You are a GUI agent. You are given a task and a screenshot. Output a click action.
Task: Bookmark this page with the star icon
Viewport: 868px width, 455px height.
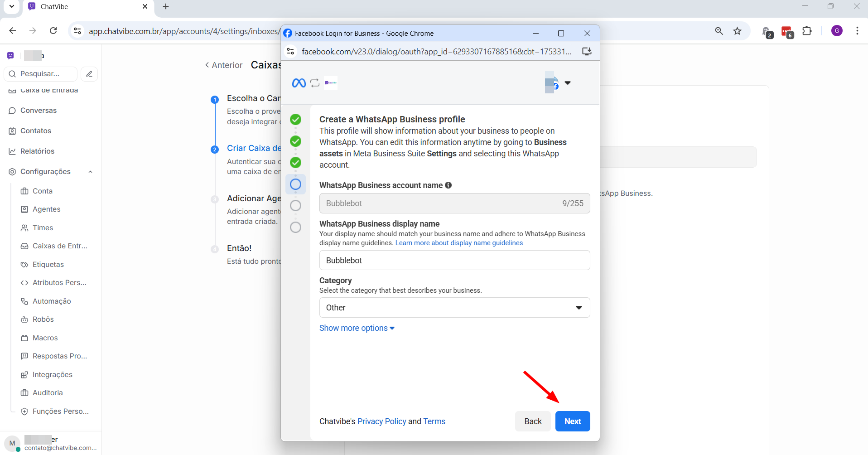(x=738, y=31)
